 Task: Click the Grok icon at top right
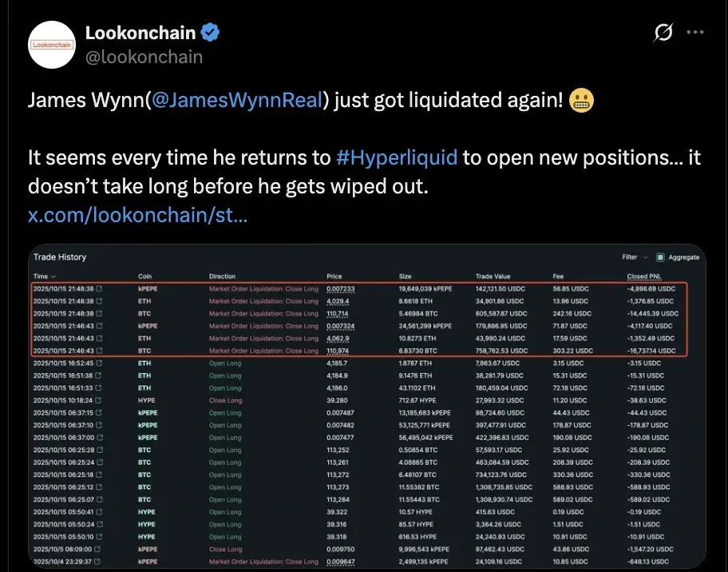coord(662,33)
